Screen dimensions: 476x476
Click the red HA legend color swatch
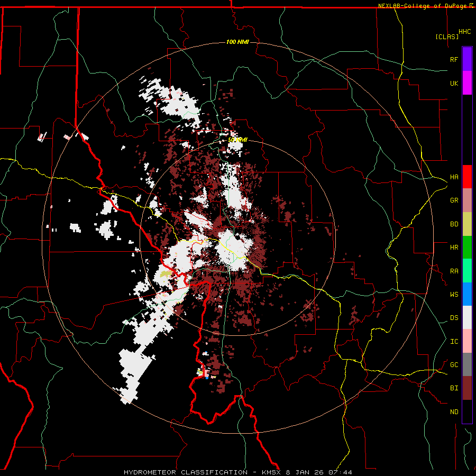coord(467,177)
